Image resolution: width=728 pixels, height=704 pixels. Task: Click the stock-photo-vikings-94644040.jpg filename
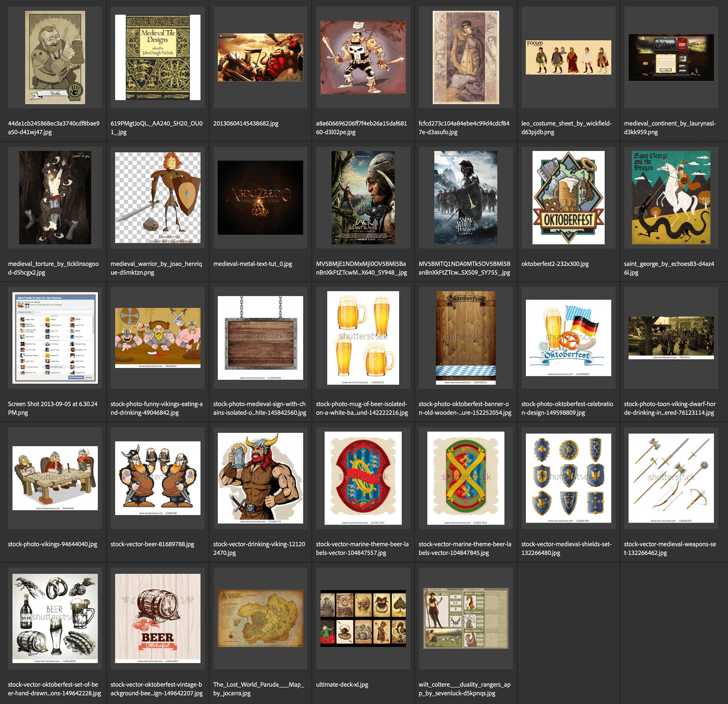(x=53, y=544)
